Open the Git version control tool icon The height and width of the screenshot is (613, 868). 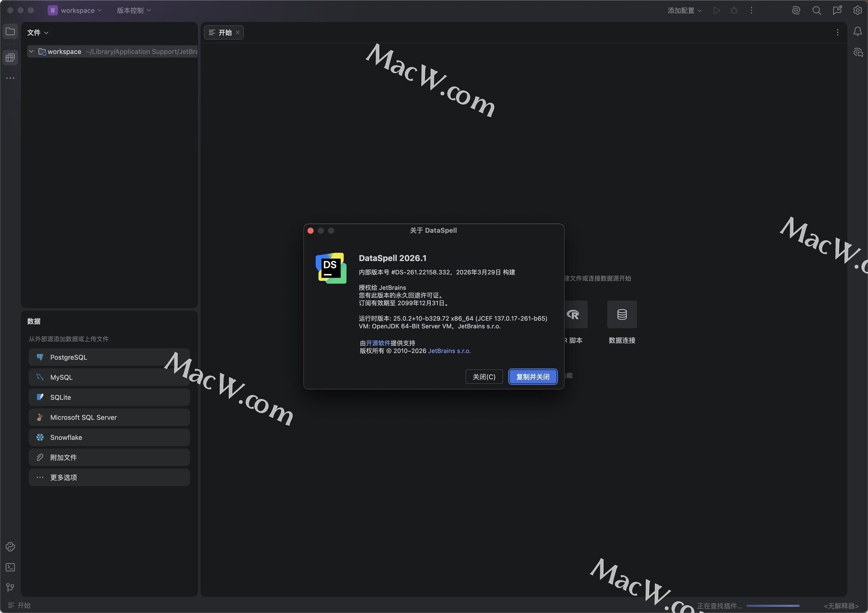click(10, 588)
